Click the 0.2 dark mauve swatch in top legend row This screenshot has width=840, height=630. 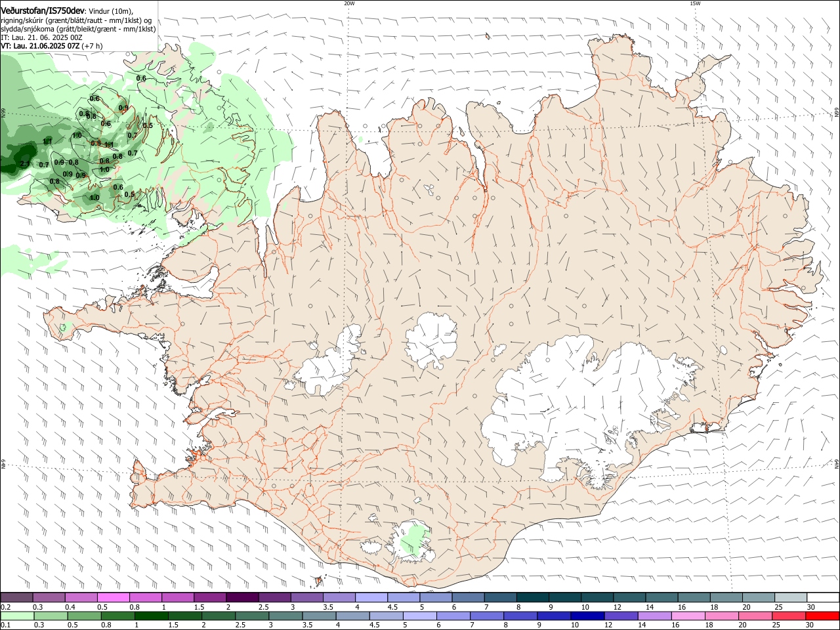[x=16, y=597]
